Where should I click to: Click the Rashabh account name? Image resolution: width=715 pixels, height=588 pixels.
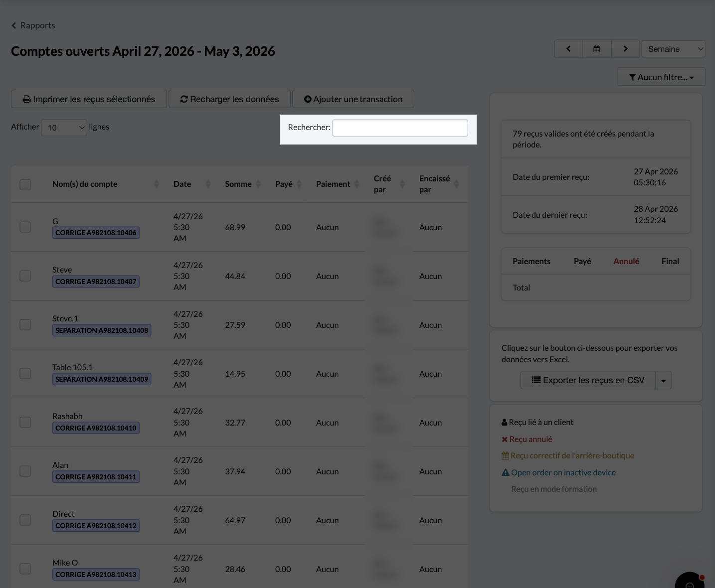67,416
